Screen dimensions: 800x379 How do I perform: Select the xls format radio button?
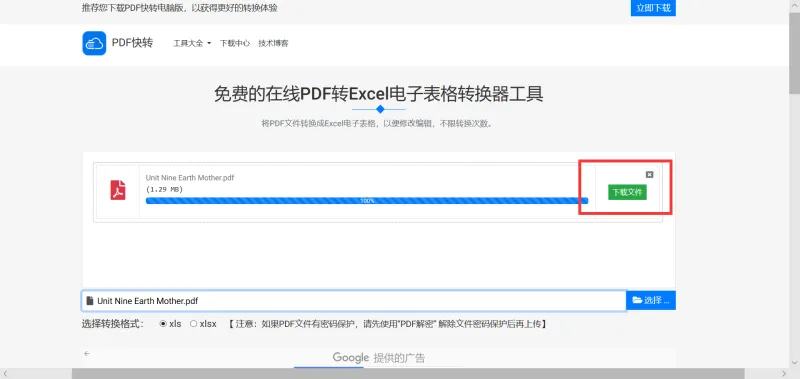point(163,323)
